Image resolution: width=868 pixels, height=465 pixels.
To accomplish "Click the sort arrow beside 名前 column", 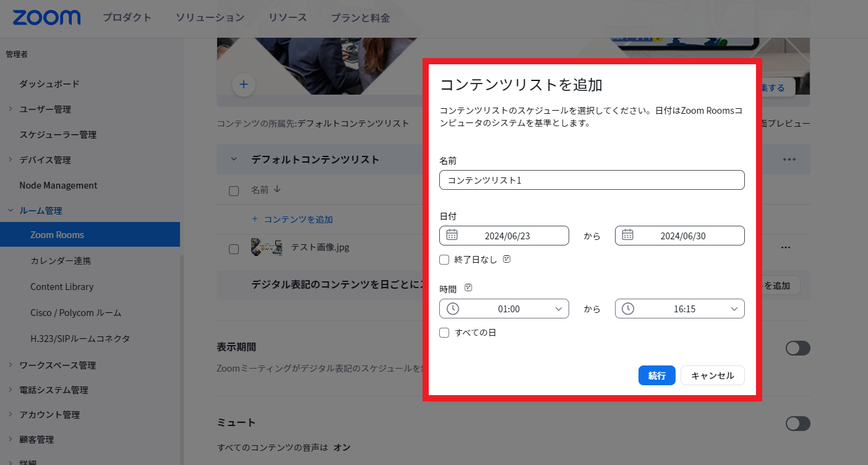I will [277, 190].
